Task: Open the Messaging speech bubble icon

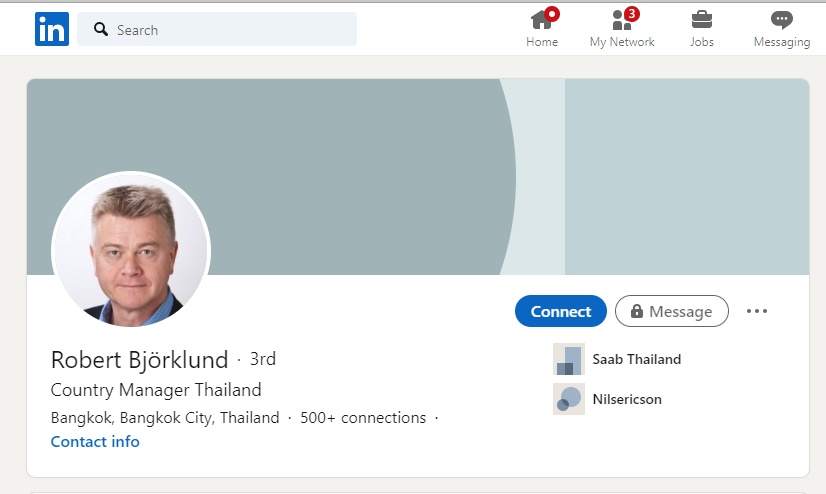Action: [x=781, y=20]
